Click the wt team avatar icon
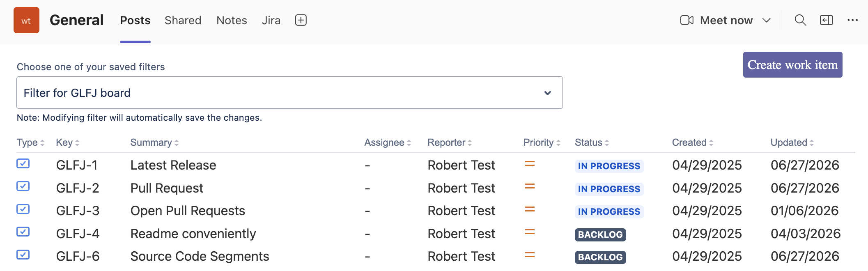This screenshot has width=868, height=271. pos(26,20)
